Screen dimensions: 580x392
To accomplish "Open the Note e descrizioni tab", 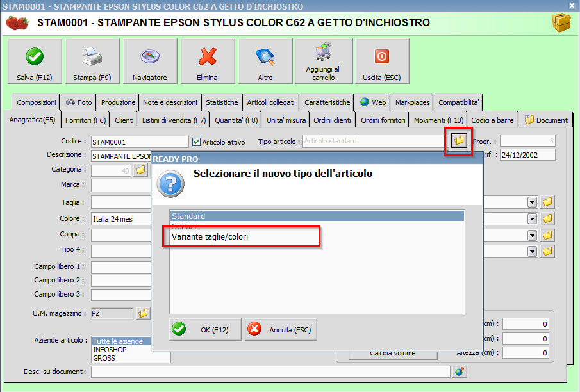I will [170, 102].
